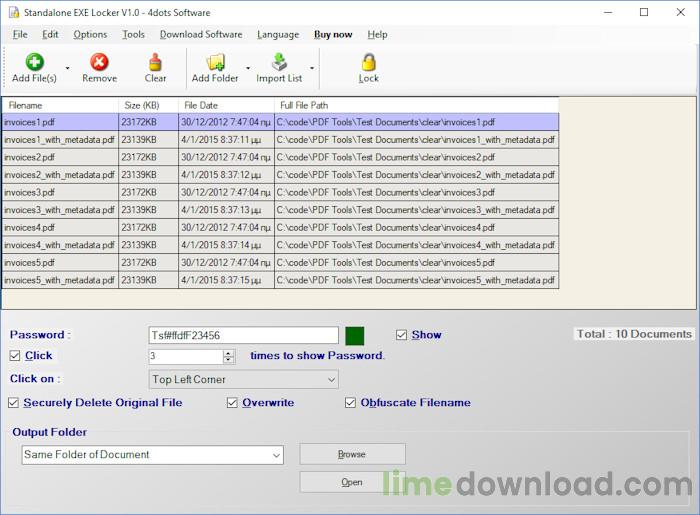The image size is (700, 515).
Task: Click the Remove red X icon
Action: pos(99,62)
